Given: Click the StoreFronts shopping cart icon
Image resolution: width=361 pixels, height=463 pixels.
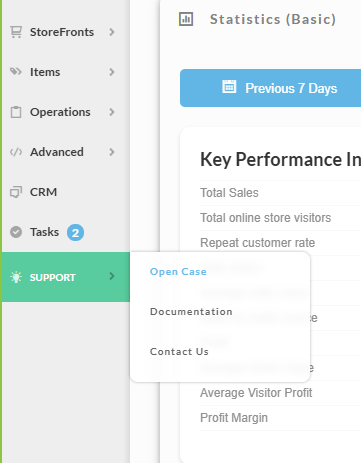Looking at the screenshot, I should pyautogui.click(x=16, y=32).
